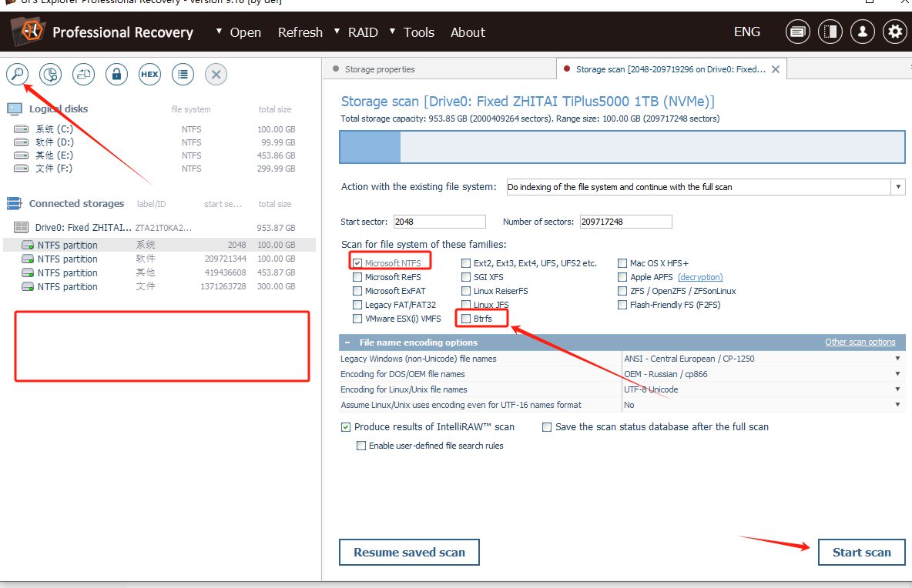
Task: Collapse the File name encoding options section
Action: pyautogui.click(x=347, y=342)
